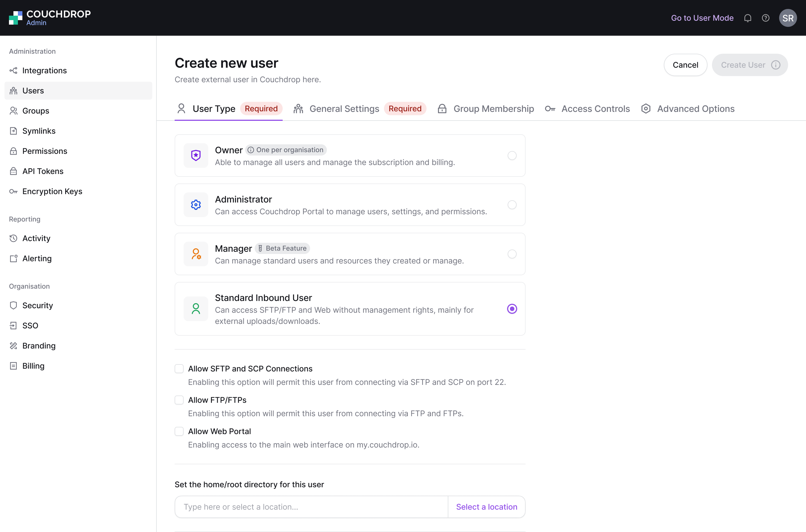Open Activity in the sidebar
806x532 pixels.
(x=78, y=238)
